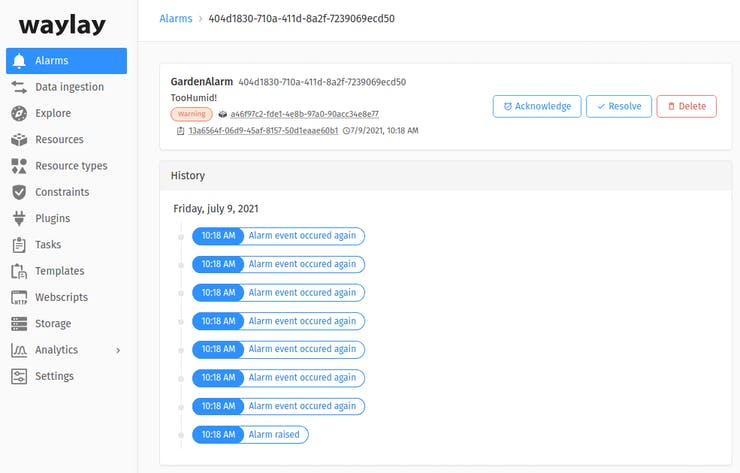Click the topmost Alarm event occured again entry
The width and height of the screenshot is (740, 473).
[x=278, y=236]
